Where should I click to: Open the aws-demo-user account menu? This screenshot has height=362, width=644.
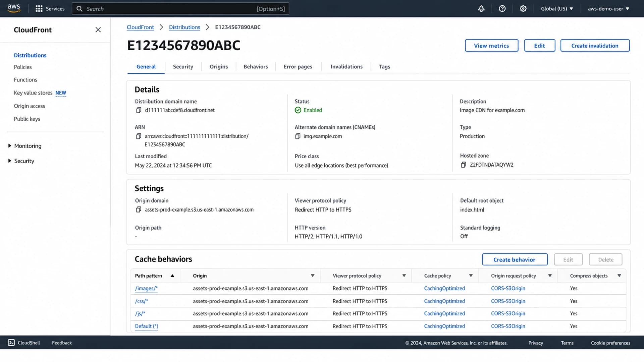pyautogui.click(x=608, y=9)
